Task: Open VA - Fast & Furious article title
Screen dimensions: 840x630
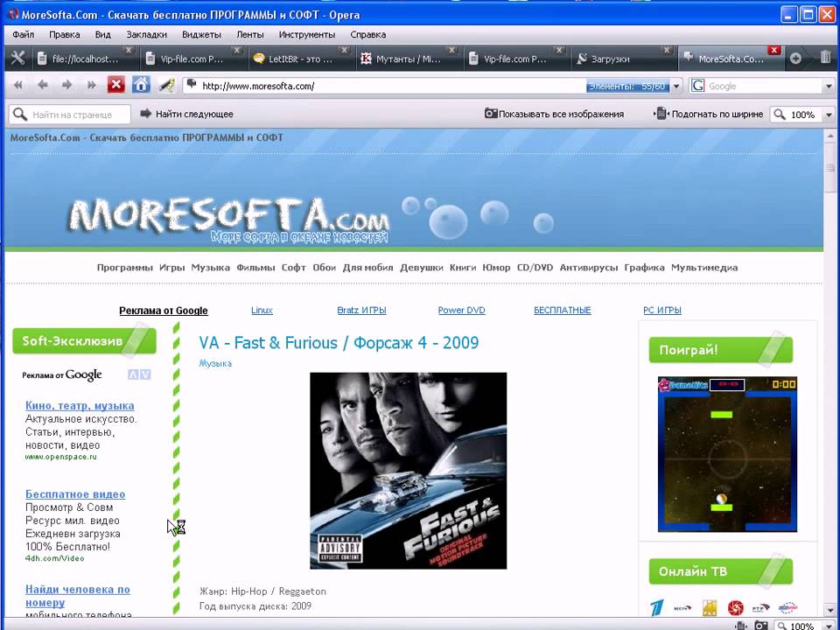Action: (339, 343)
